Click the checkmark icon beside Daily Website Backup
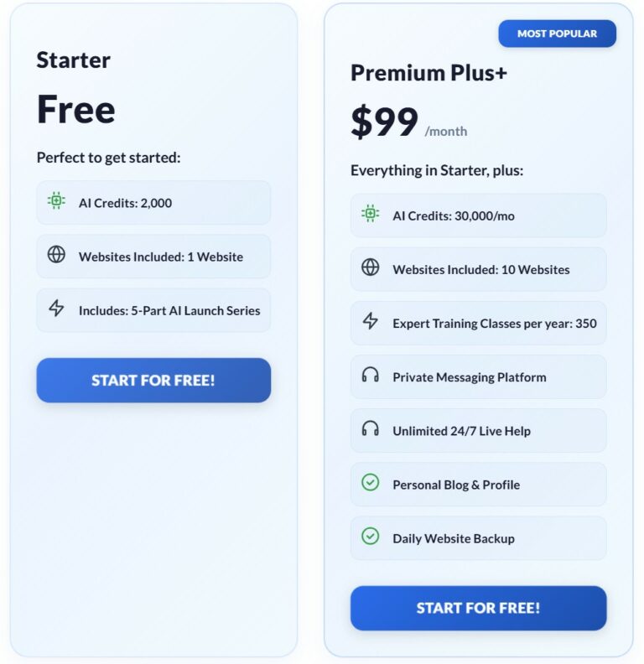This screenshot has width=644, height=664. pos(370,537)
